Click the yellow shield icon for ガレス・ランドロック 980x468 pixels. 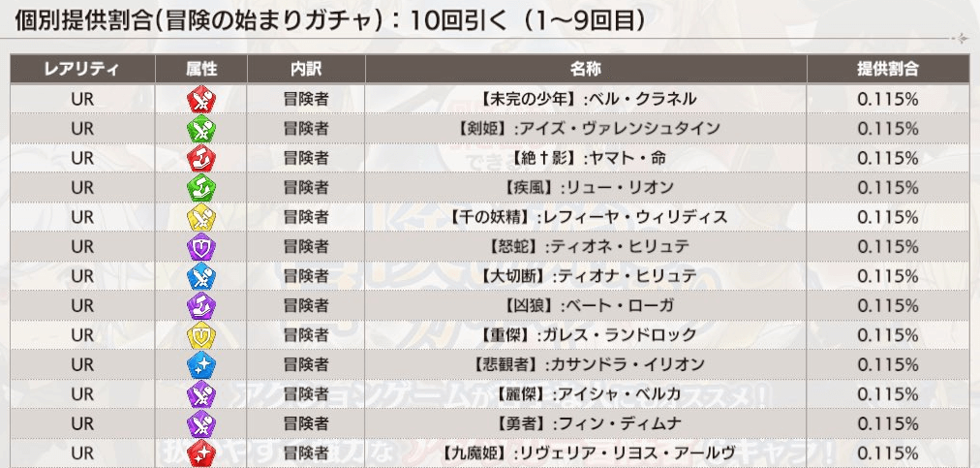click(x=201, y=334)
